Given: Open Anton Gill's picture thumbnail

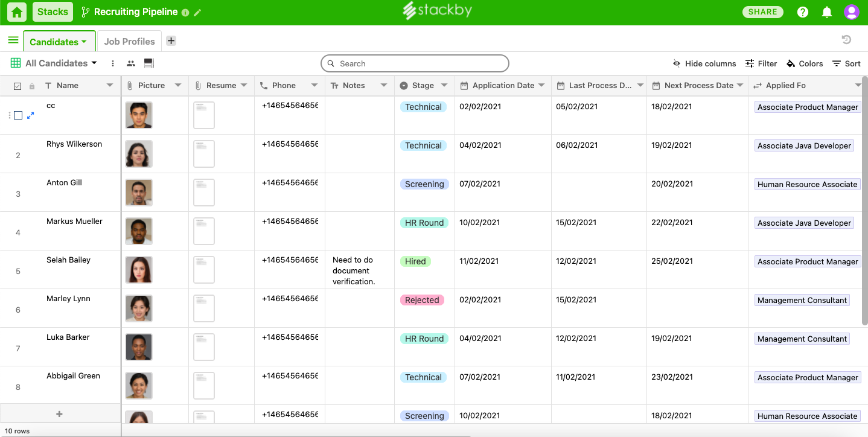Looking at the screenshot, I should pyautogui.click(x=139, y=193).
